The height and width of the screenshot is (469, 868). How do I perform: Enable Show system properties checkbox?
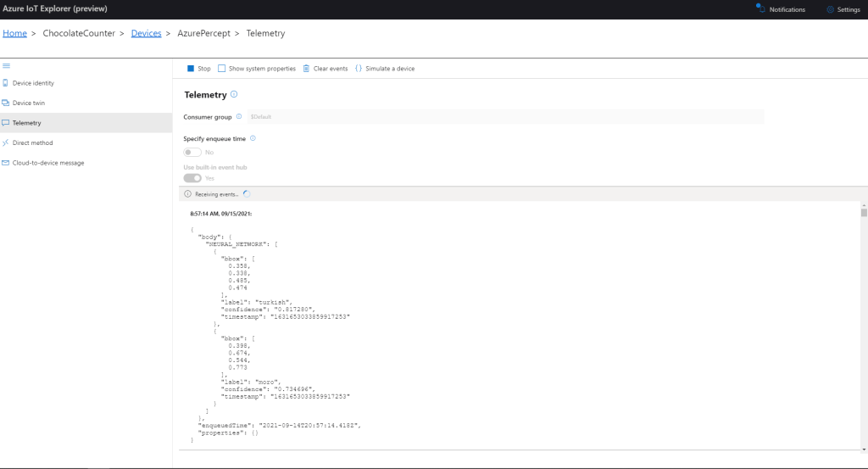[222, 69]
